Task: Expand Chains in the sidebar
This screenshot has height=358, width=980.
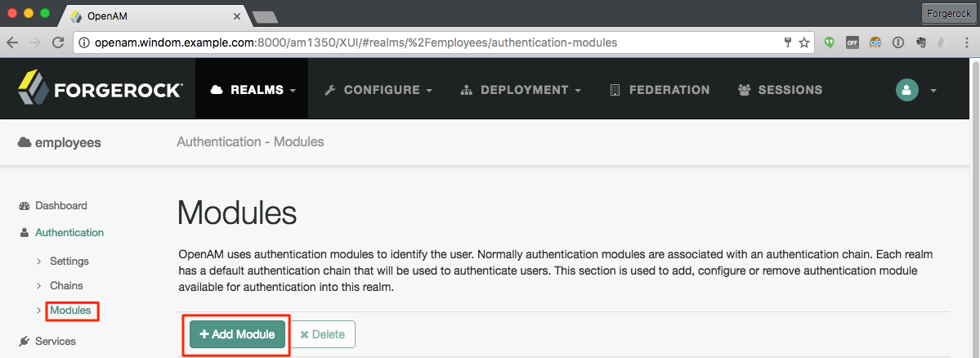Action: pos(66,286)
